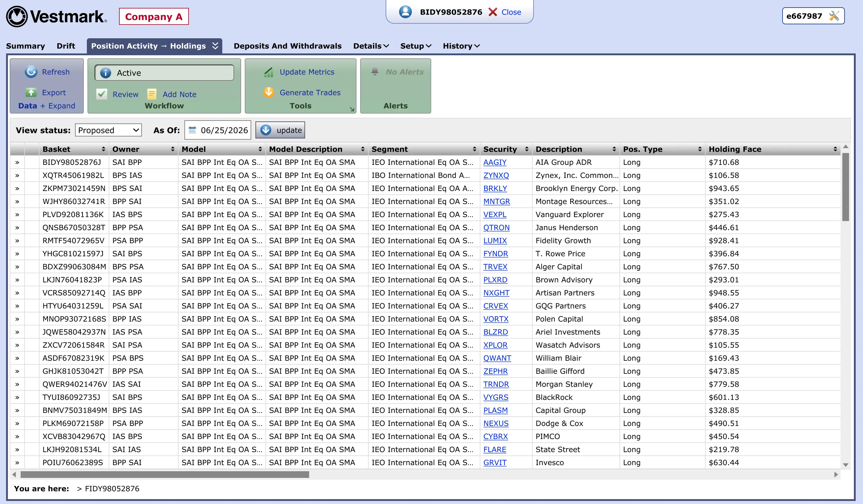The image size is (863, 504).
Task: Open the NEXUS security link
Action: tap(496, 424)
